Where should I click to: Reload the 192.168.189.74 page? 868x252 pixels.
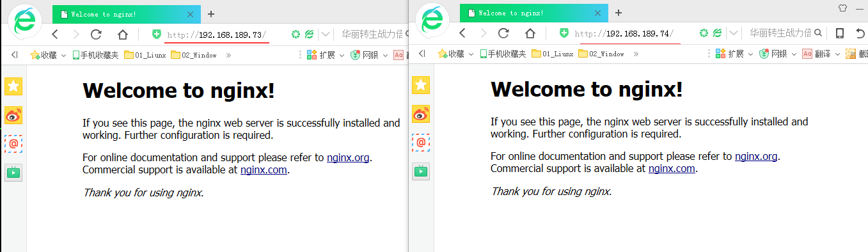504,34
